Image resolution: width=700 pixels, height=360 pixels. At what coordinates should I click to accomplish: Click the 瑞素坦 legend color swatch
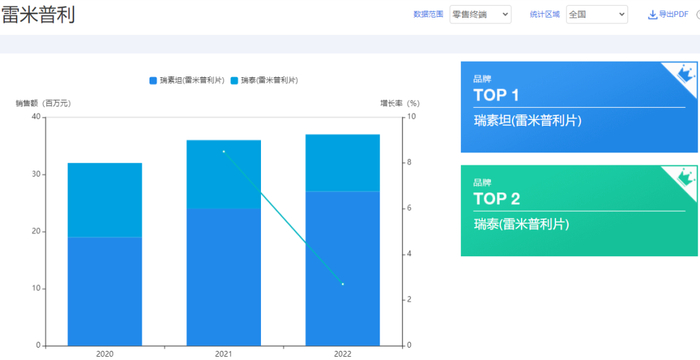tap(153, 81)
